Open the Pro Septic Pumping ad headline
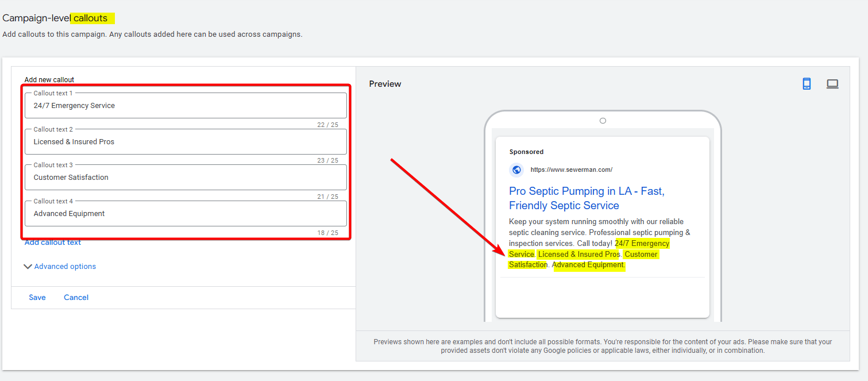868x381 pixels. coord(586,198)
